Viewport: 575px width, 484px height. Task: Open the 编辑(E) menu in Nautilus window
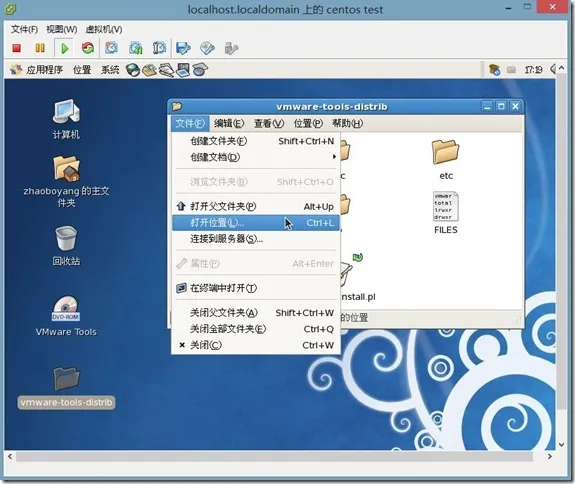point(229,124)
